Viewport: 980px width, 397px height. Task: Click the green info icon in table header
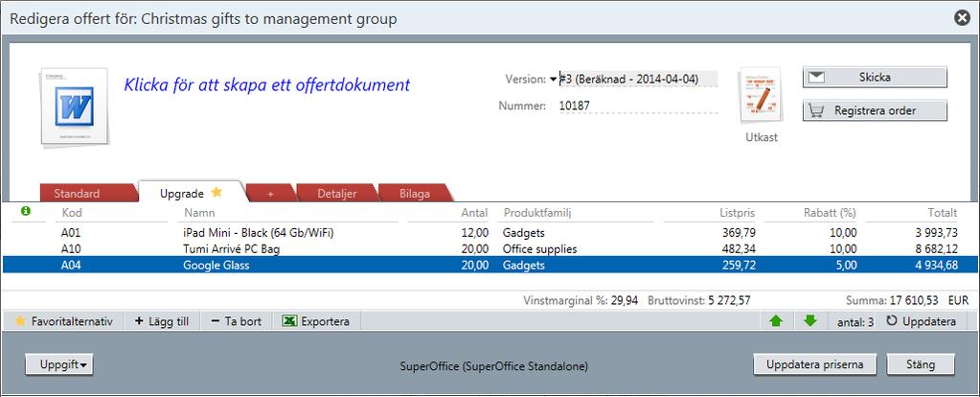(26, 211)
